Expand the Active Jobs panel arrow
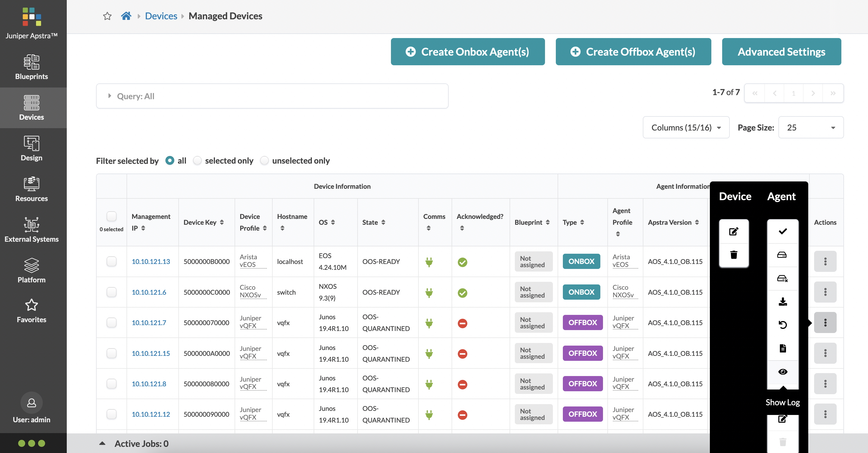Screen dimensions: 868x453 tap(102, 443)
